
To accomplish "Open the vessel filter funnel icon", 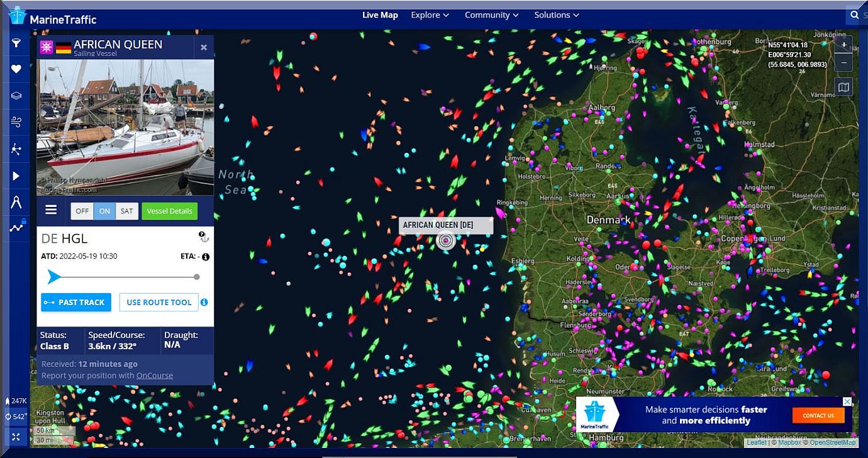I will [16, 43].
